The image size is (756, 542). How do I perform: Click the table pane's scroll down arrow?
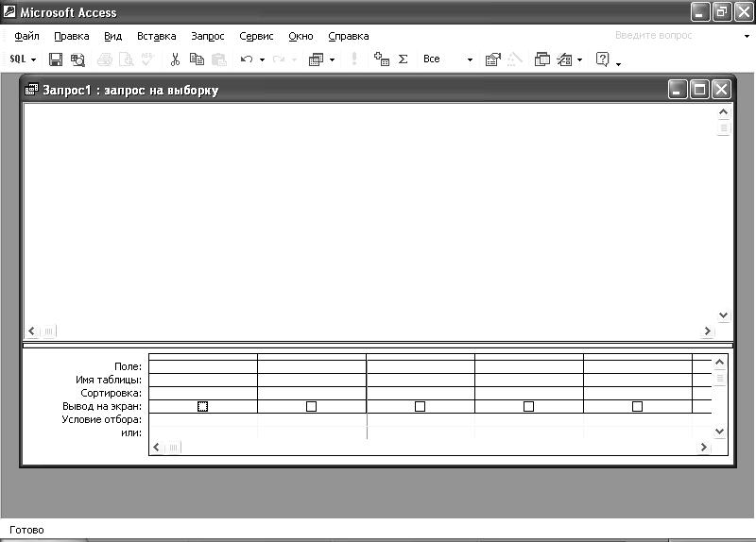[723, 315]
